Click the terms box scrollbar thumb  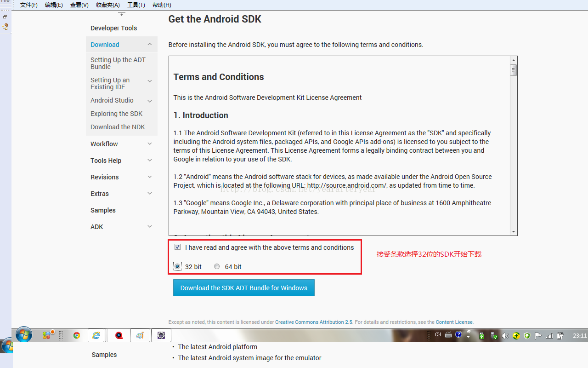(x=514, y=70)
